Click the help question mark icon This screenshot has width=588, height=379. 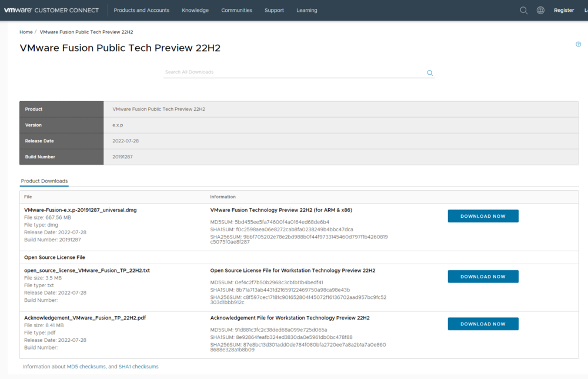coord(579,44)
